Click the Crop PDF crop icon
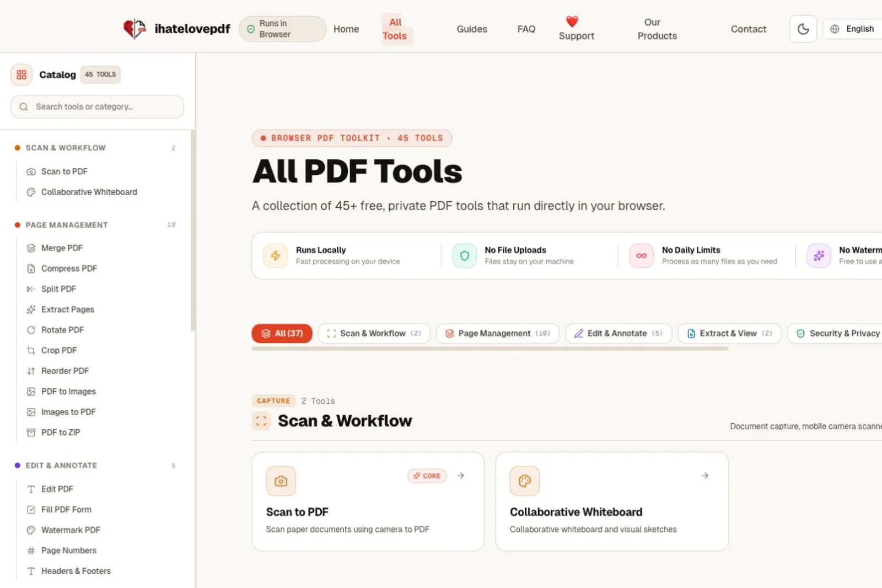Screen dimensions: 882x588 (31, 350)
